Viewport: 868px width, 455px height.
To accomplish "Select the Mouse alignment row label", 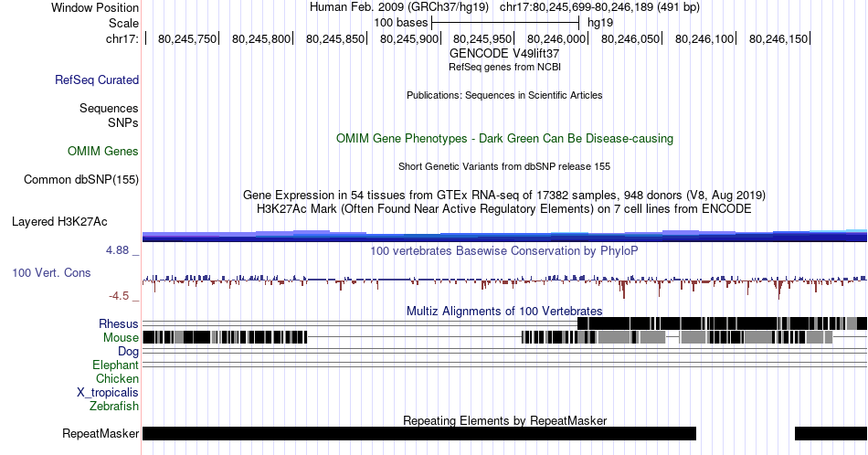I will click(x=121, y=338).
